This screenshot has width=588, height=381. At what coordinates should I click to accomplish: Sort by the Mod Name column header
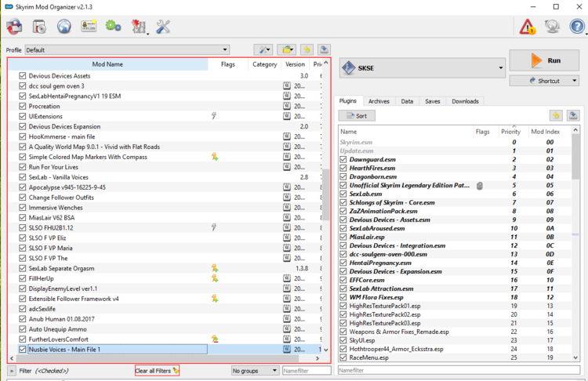(x=107, y=64)
